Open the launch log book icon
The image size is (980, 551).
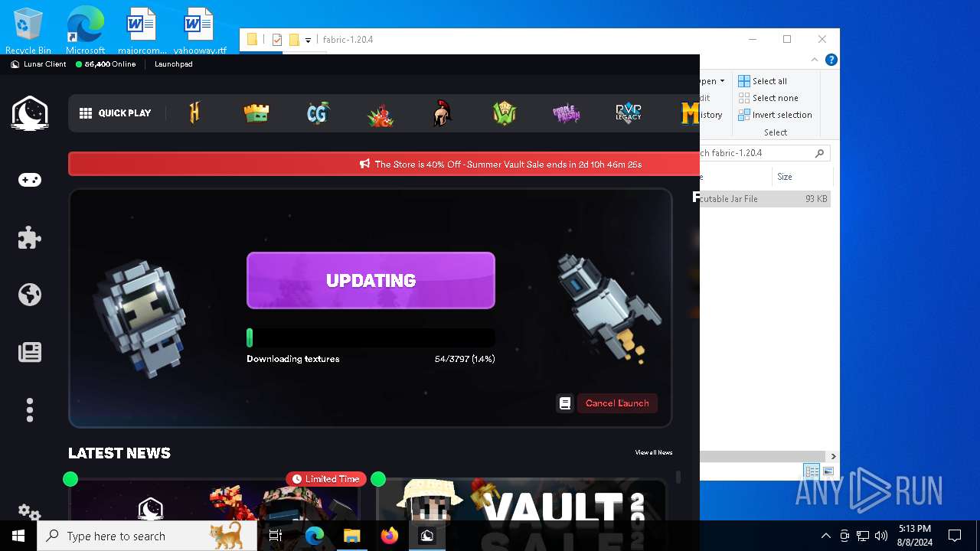click(x=565, y=403)
